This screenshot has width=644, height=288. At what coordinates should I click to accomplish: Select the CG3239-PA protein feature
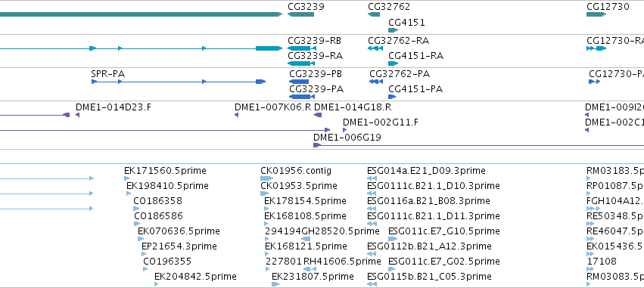coord(302,97)
